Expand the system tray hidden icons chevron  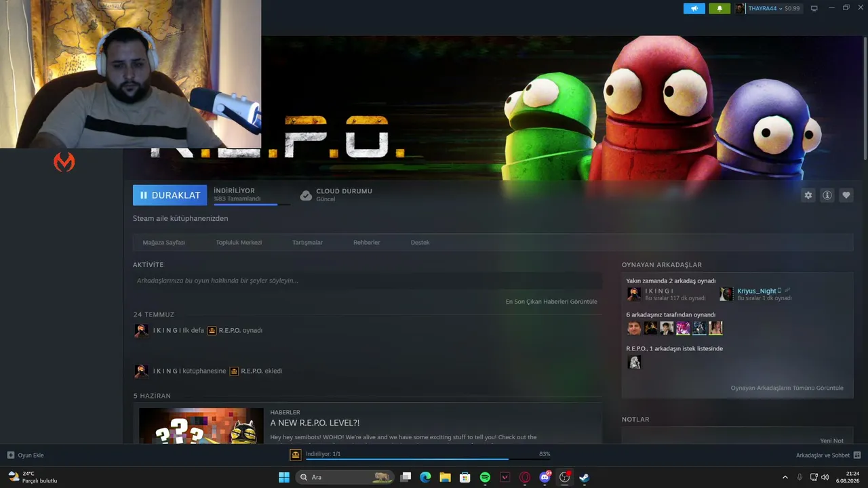785,477
